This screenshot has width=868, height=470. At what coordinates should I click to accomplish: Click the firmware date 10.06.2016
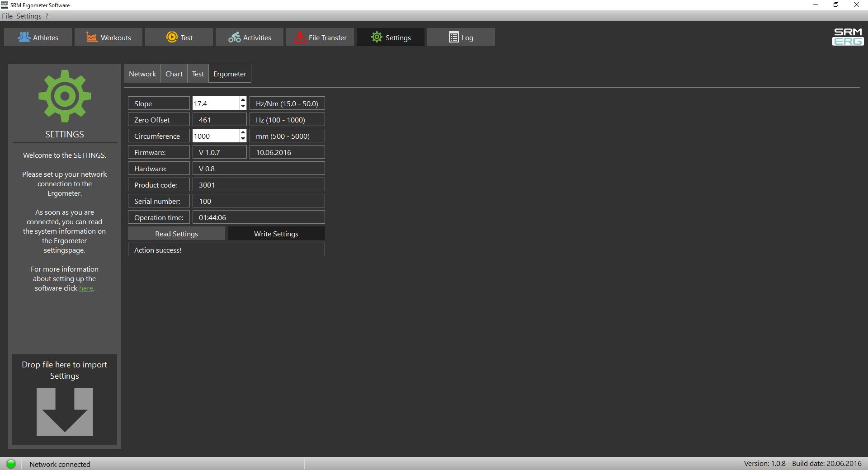(x=287, y=152)
